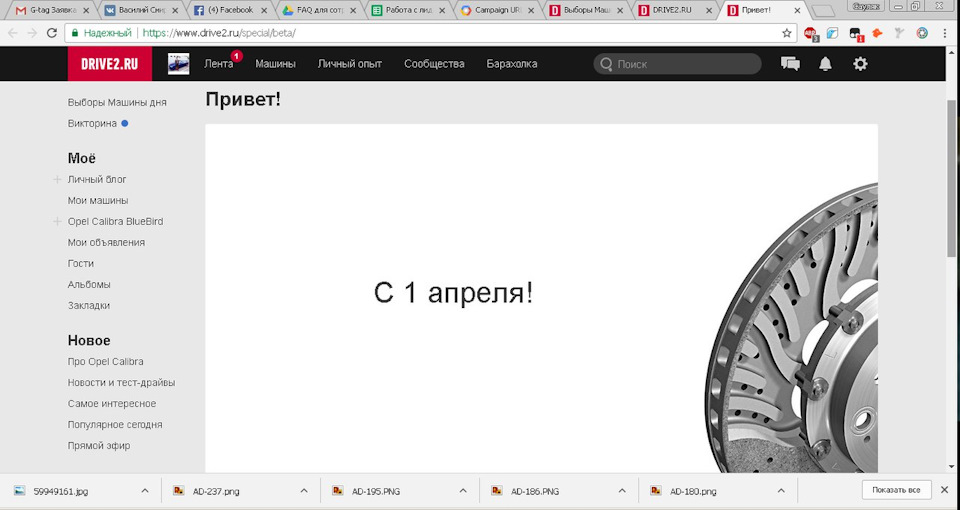This screenshot has width=960, height=510.
Task: Switch to the (4) Facebook tab
Action: [230, 10]
